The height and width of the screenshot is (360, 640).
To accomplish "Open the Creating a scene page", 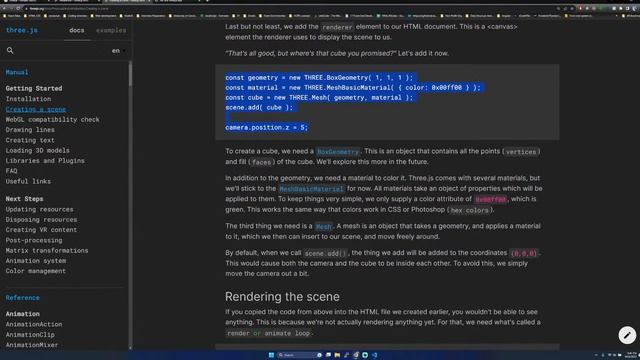I will (x=36, y=109).
